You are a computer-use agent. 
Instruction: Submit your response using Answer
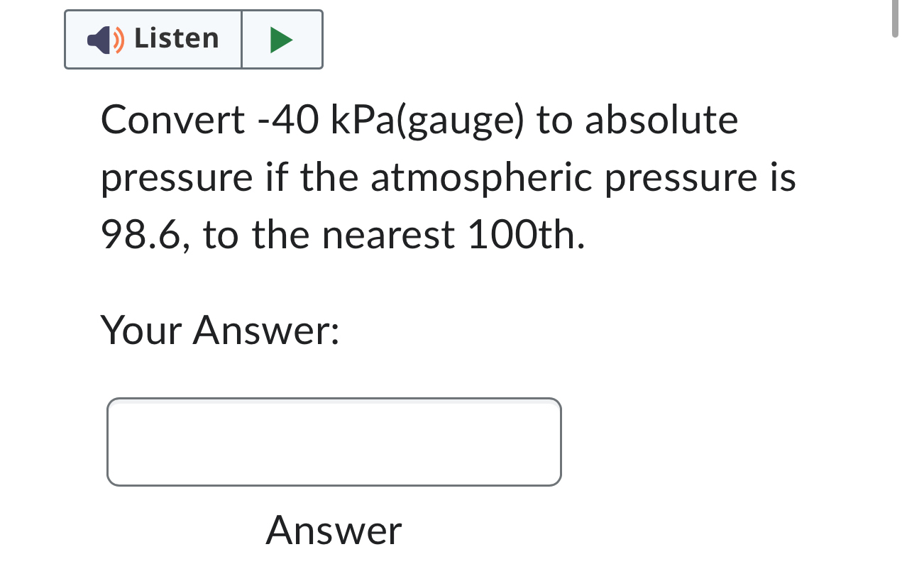pyautogui.click(x=332, y=531)
